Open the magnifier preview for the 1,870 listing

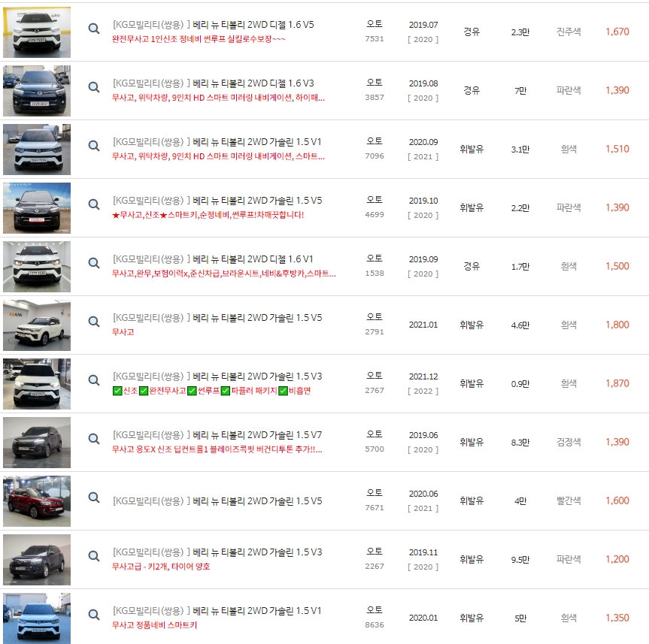[94, 380]
